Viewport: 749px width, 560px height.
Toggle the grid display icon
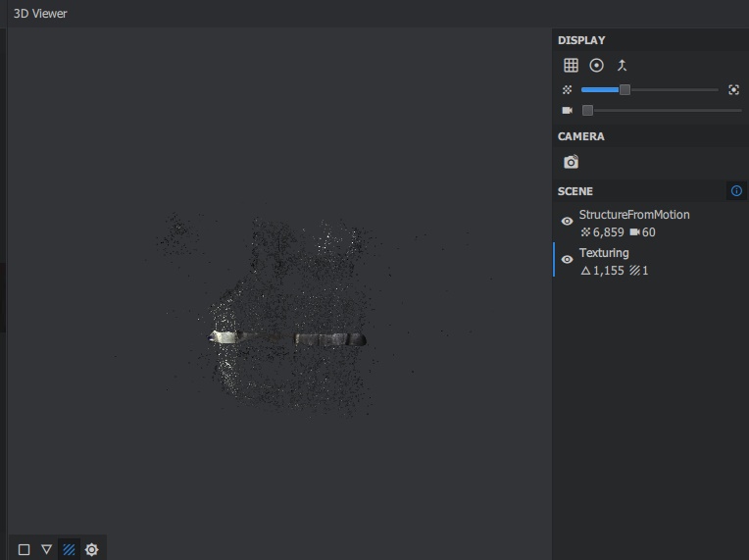(571, 65)
